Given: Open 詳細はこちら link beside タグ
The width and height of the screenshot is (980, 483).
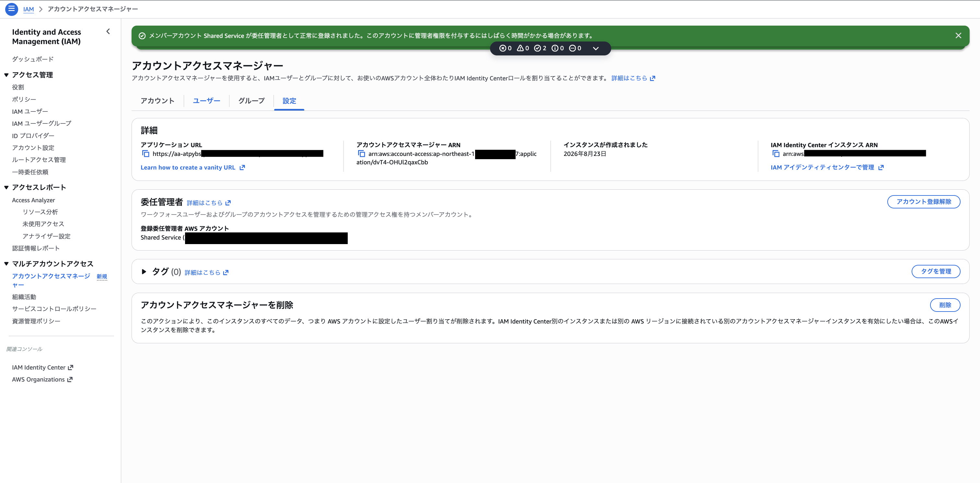Looking at the screenshot, I should (x=206, y=273).
